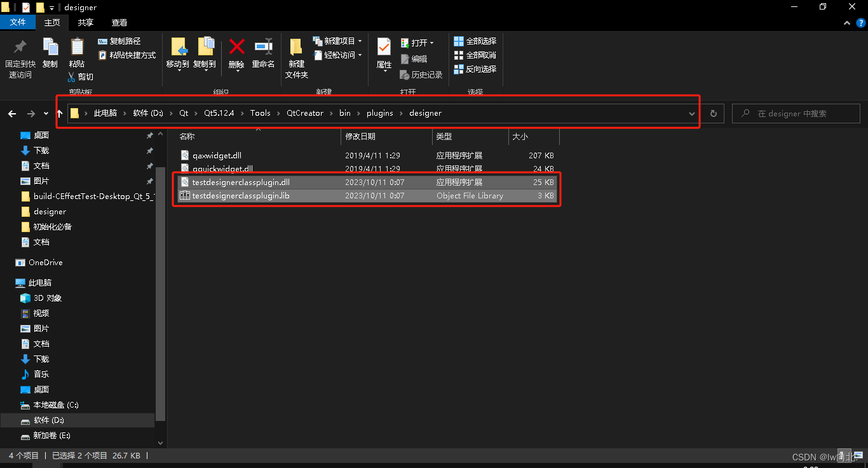Click the 重命名 (Rename) icon
This screenshot has height=468, width=868.
(x=263, y=46)
